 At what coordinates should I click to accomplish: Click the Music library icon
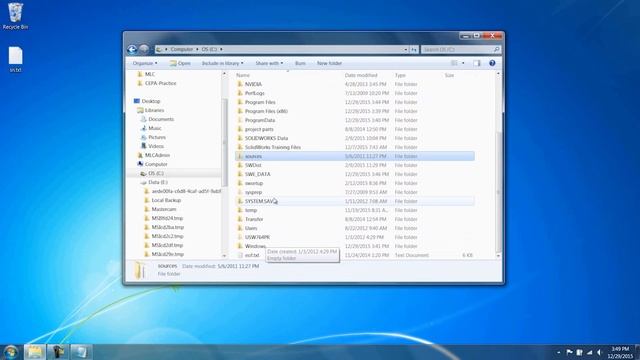coord(143,128)
